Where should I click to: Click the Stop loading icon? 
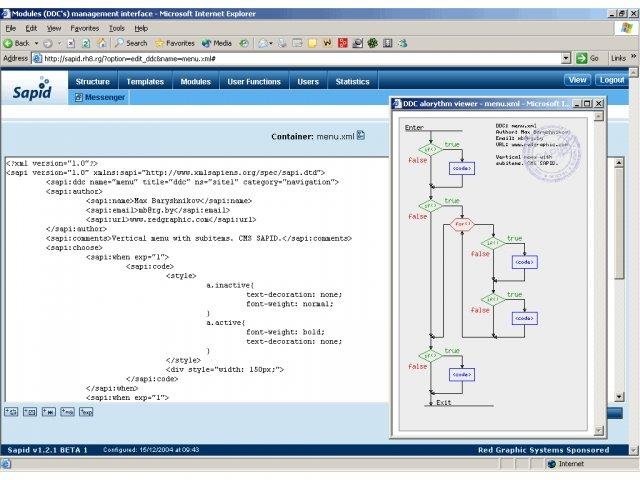(x=71, y=43)
